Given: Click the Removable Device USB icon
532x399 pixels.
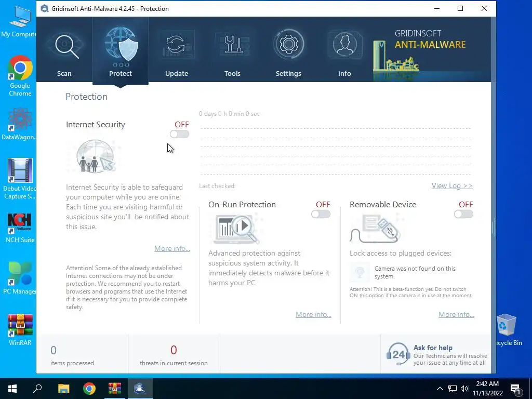Looking at the screenshot, I should pos(375,229).
